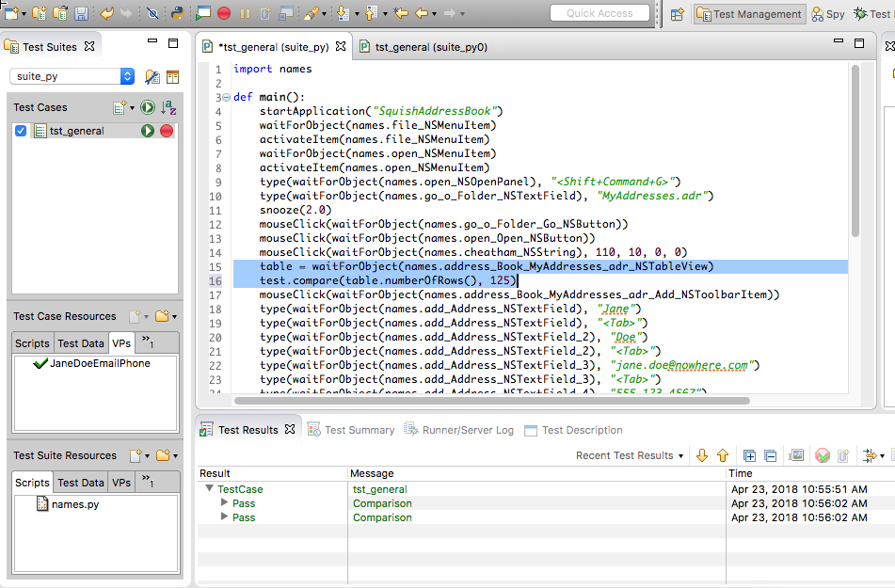
Task: Click the Python icon in the main toolbar
Action: (176, 13)
